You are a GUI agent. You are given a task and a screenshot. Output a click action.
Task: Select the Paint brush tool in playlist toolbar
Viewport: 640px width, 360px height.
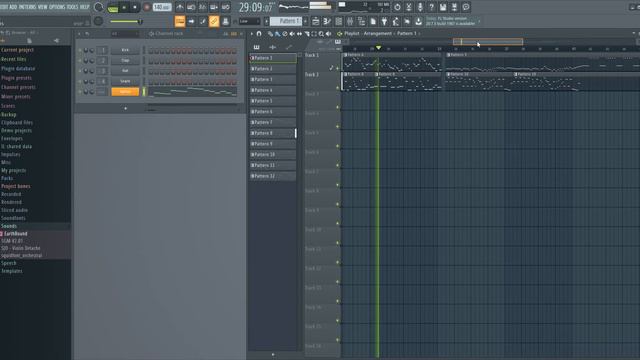coord(278,34)
